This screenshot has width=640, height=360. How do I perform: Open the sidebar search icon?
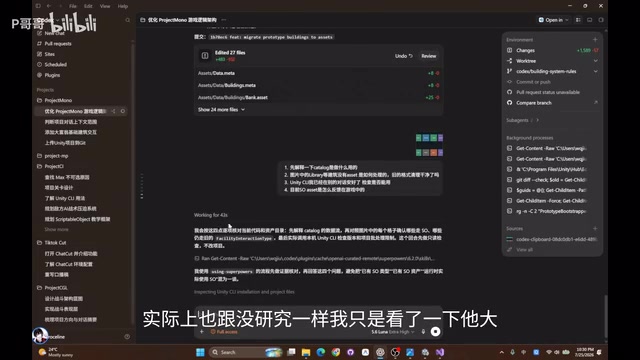pos(128,20)
